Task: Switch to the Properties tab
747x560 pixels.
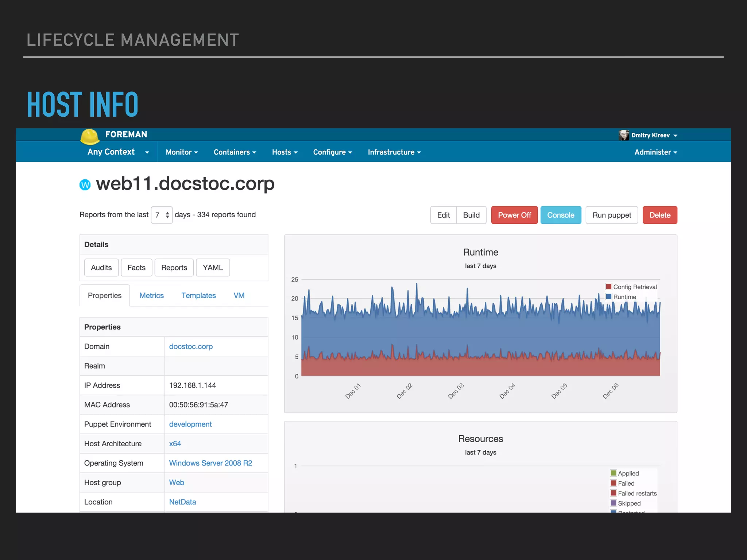Action: point(104,295)
